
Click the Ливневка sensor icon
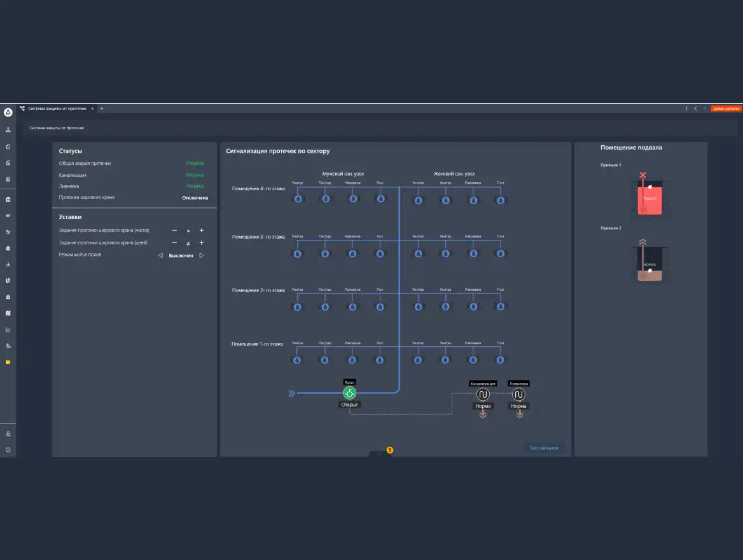coord(518,395)
